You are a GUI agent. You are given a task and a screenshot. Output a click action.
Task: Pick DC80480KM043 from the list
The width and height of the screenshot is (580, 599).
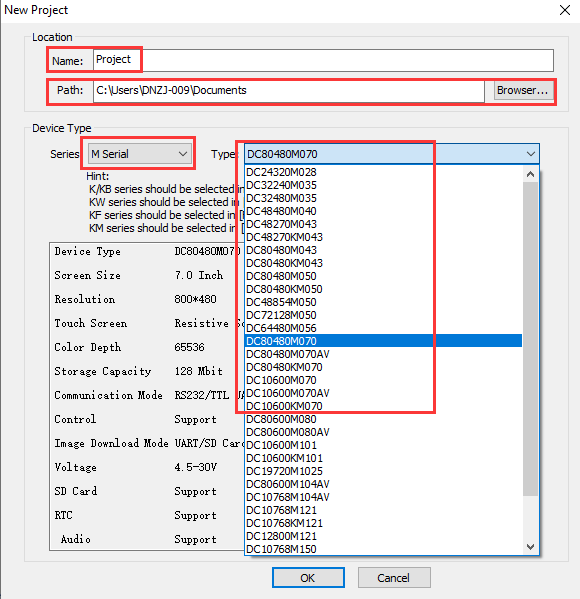[x=383, y=263]
